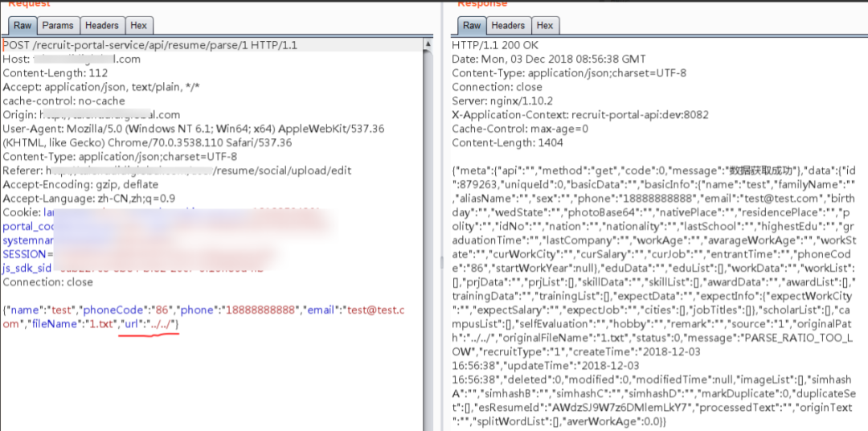Image resolution: width=868 pixels, height=431 pixels.
Task: Open the Request panel's Raw tab
Action: point(23,26)
